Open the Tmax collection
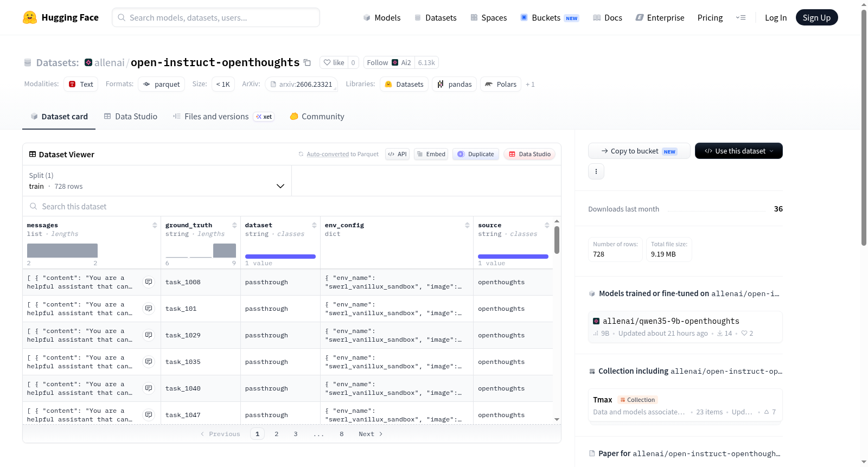This screenshot has width=868, height=467. (685, 405)
